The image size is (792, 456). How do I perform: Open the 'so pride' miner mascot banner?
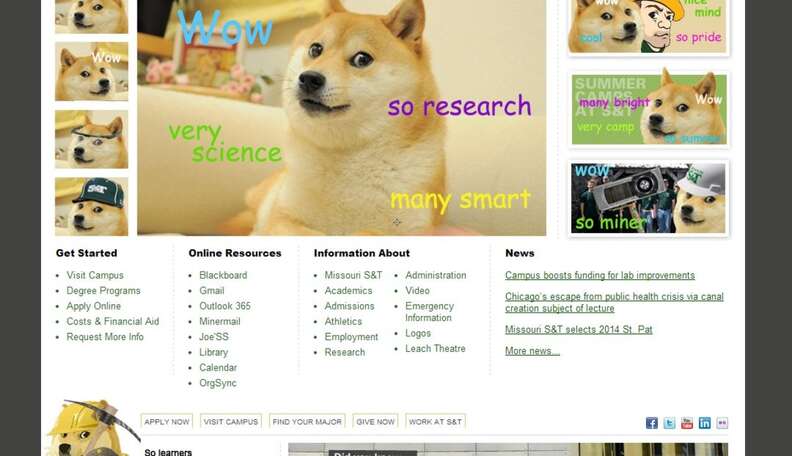click(649, 26)
